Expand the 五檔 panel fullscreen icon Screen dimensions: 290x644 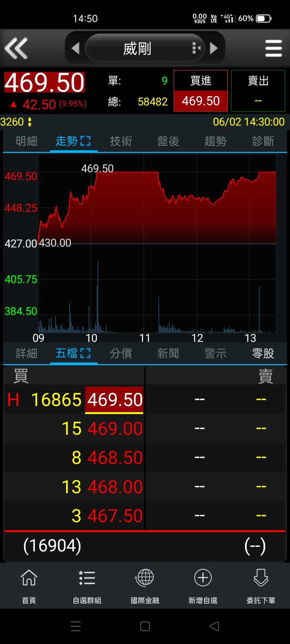(x=86, y=353)
